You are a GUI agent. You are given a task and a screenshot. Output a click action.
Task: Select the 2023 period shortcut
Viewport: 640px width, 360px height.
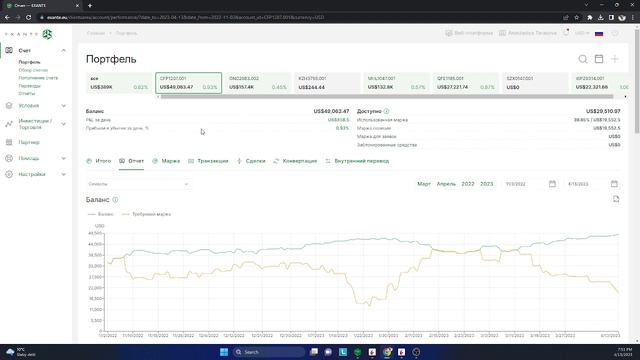tap(487, 184)
